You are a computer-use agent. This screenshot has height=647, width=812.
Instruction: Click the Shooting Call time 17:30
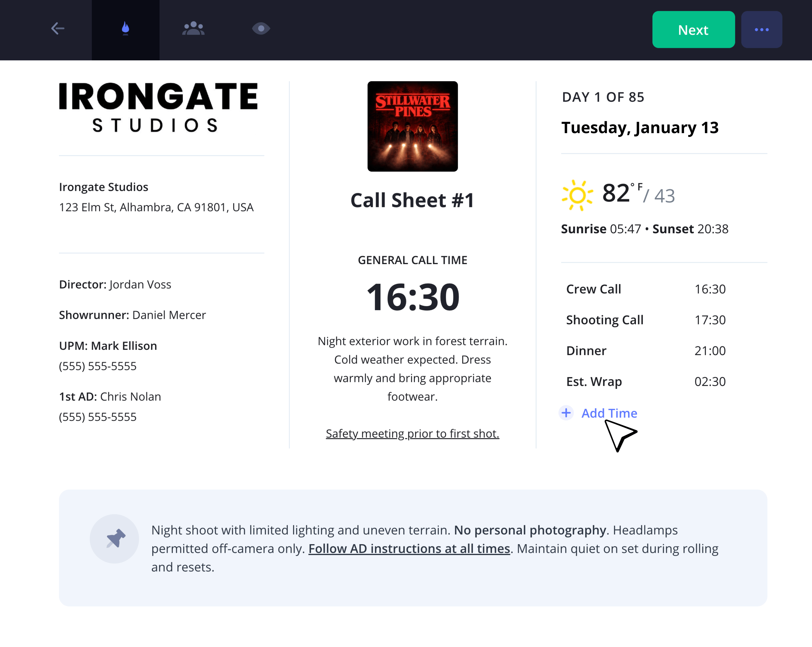pos(710,320)
